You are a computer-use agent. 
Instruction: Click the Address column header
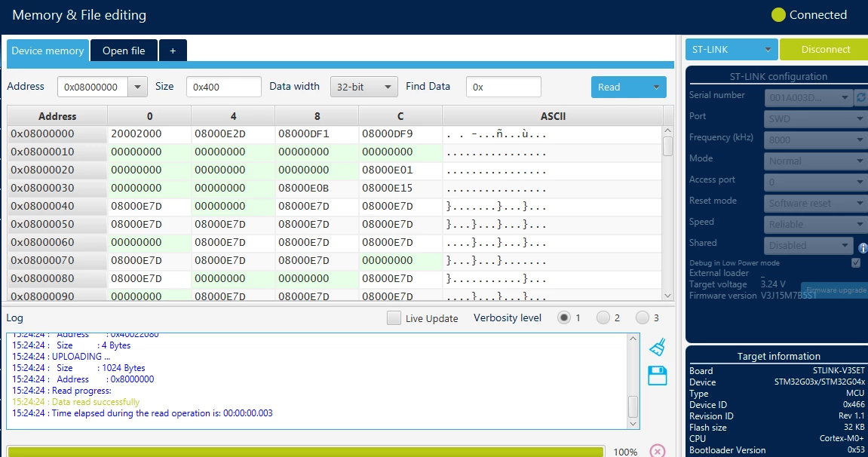(57, 116)
